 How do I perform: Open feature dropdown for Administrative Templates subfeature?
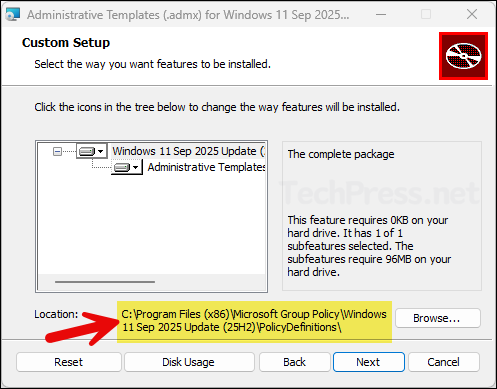tap(127, 167)
